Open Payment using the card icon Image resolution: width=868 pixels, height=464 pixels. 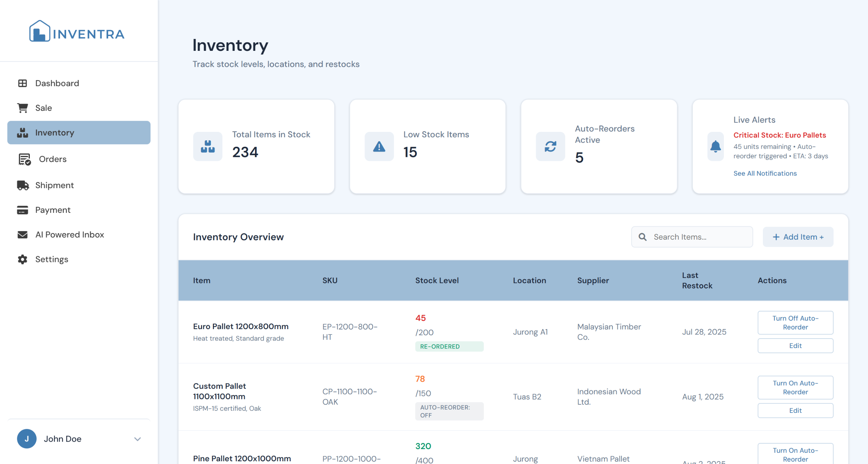tap(22, 210)
